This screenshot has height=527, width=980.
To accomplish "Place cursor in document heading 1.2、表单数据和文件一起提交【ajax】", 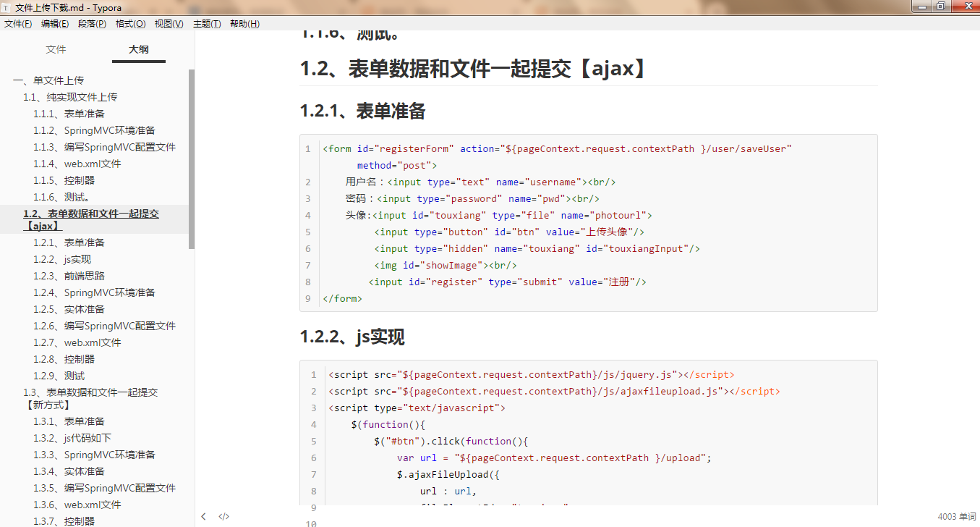I will pos(472,69).
